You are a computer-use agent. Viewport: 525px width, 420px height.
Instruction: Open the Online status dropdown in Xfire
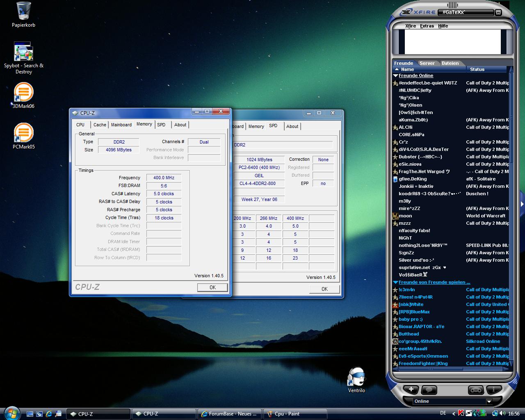[x=488, y=402]
